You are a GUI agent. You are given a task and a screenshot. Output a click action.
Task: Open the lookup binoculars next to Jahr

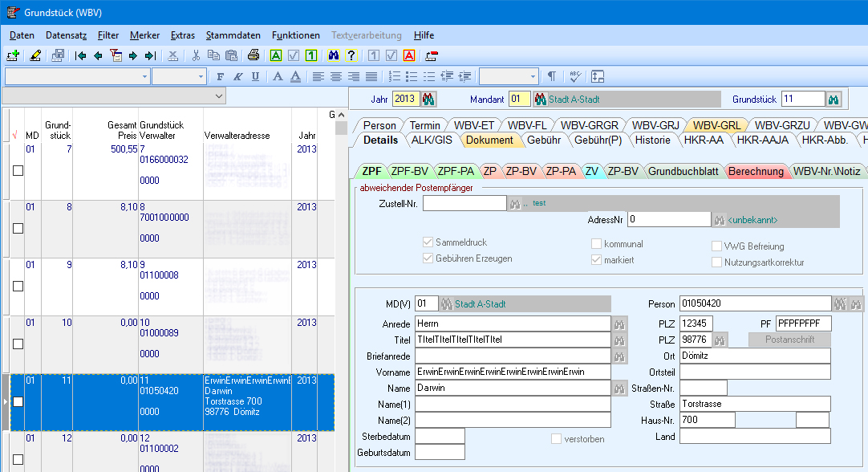click(x=428, y=100)
